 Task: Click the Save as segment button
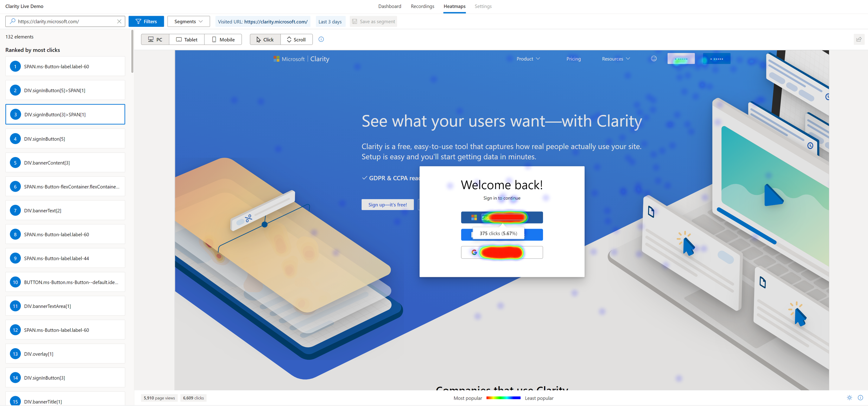pos(373,22)
